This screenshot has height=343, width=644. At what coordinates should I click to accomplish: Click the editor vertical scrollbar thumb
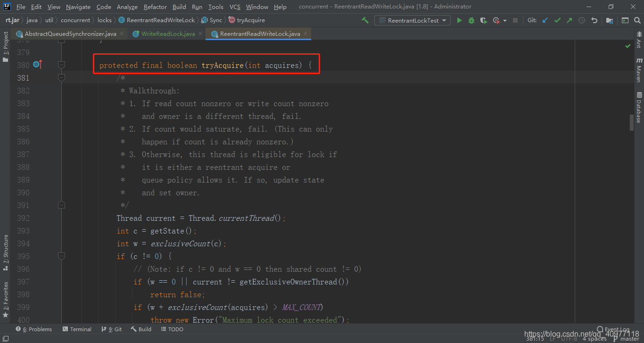point(632,123)
